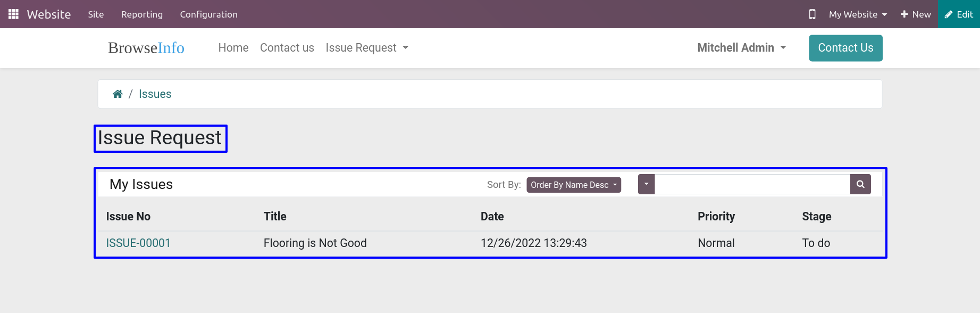The image size is (980, 313).
Task: Focus the issues search input field
Action: click(x=752, y=184)
